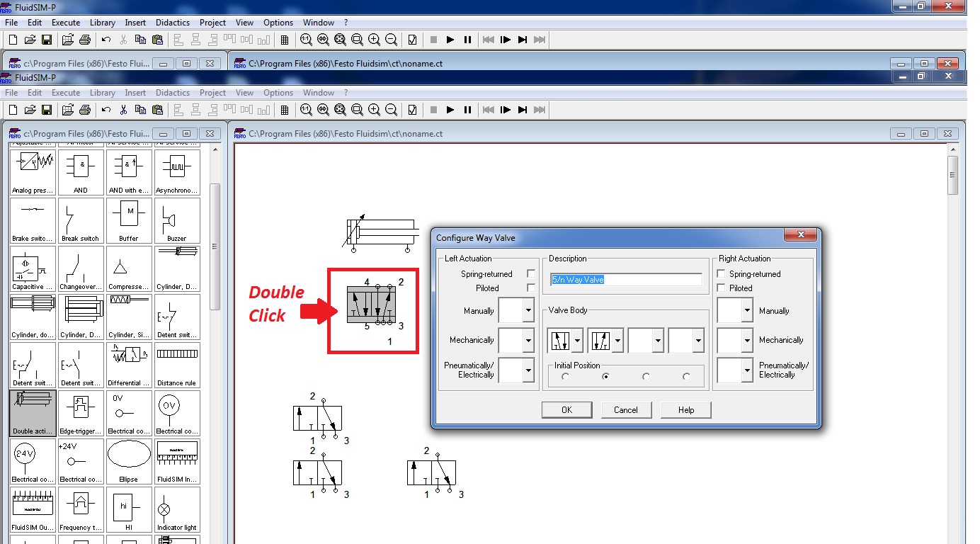
Task: Open the first Valve Body position dropdown
Action: pyautogui.click(x=578, y=340)
